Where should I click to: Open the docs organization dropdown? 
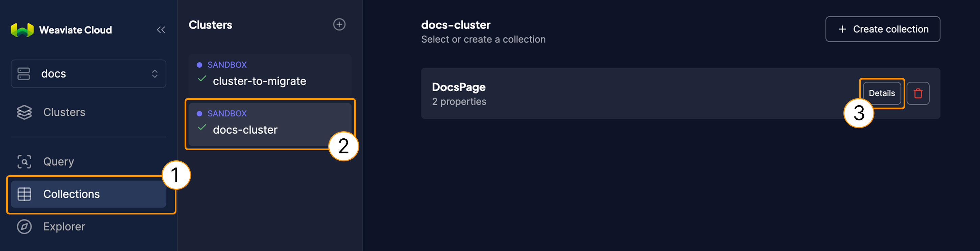coord(88,73)
